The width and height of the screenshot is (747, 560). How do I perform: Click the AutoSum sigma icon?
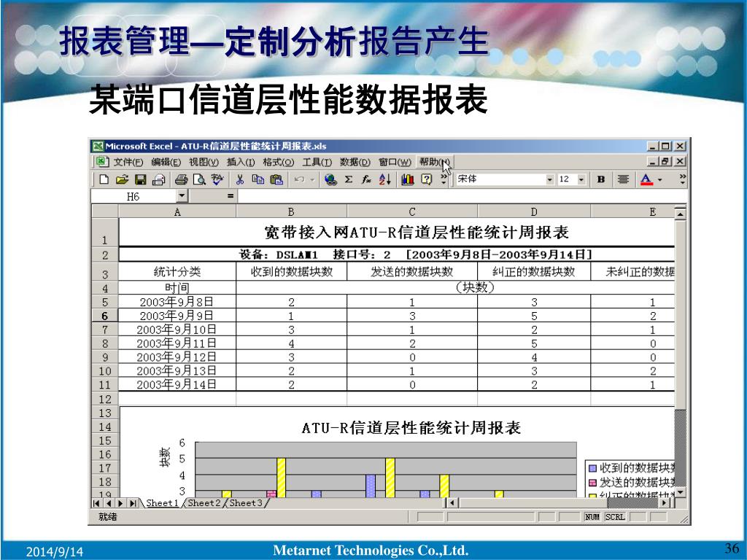tap(349, 179)
